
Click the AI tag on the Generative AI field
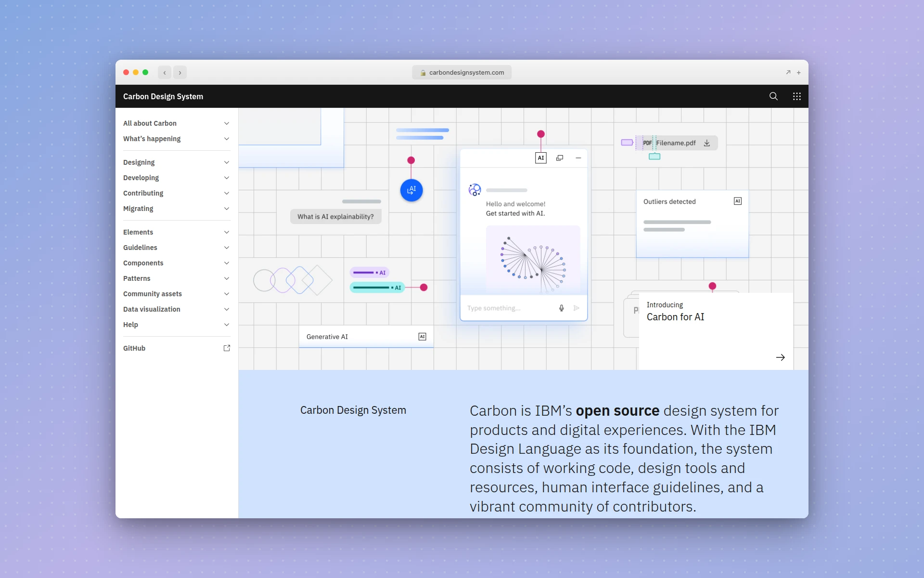pyautogui.click(x=422, y=336)
